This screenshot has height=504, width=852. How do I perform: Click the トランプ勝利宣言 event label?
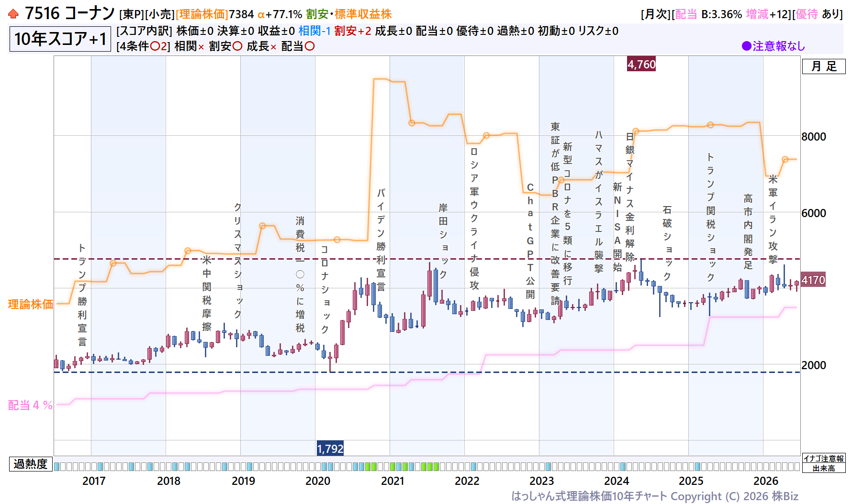(x=82, y=295)
